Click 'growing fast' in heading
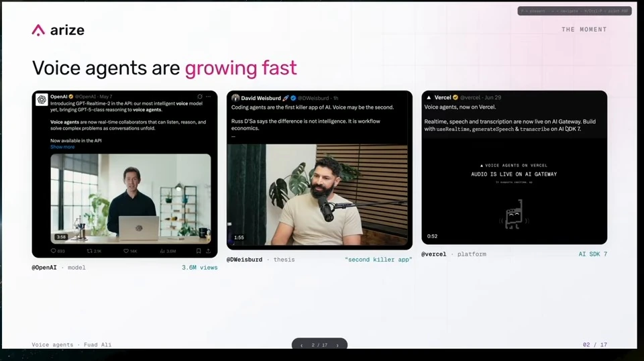Screen dimensions: 644x361 click(x=241, y=68)
